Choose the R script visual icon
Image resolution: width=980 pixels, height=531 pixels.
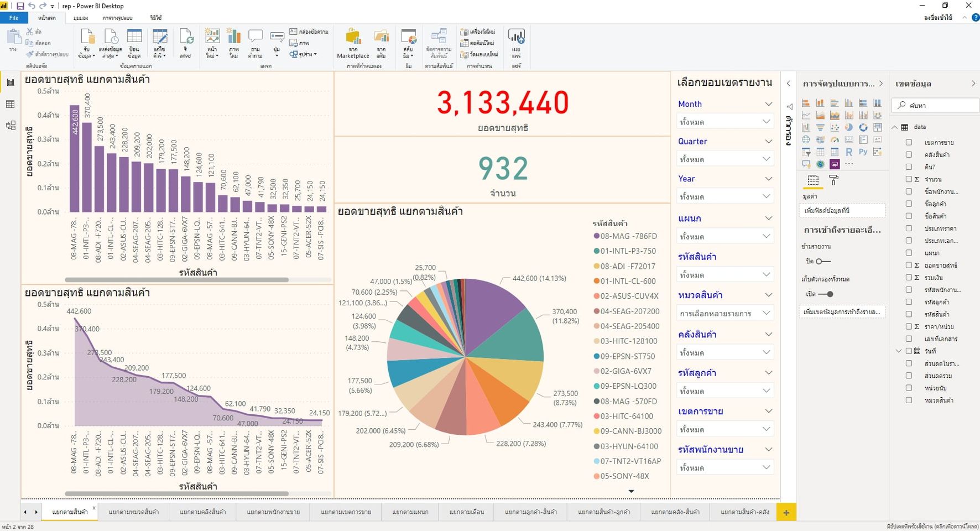[848, 152]
